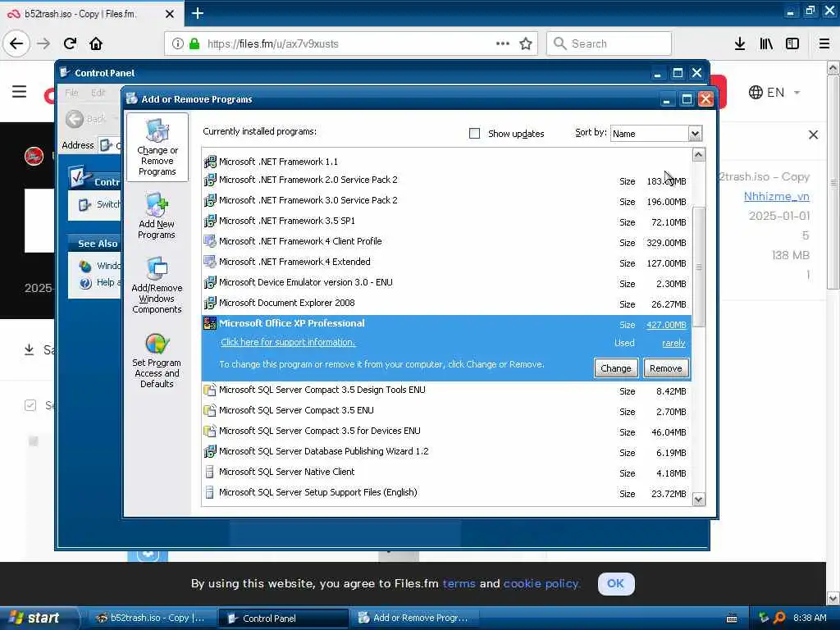Viewport: 840px width, 630px height.
Task: Select Microsoft SQL Server Native Client row
Action: point(445,472)
